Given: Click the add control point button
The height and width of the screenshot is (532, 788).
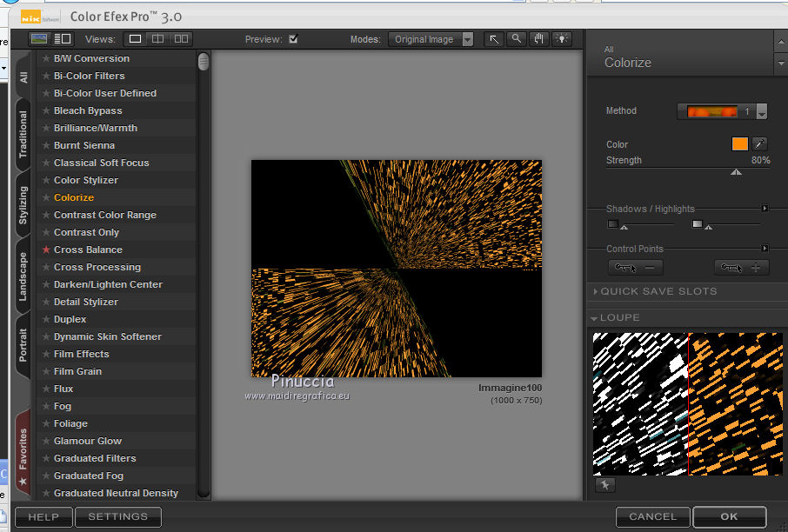Looking at the screenshot, I should (x=742, y=268).
